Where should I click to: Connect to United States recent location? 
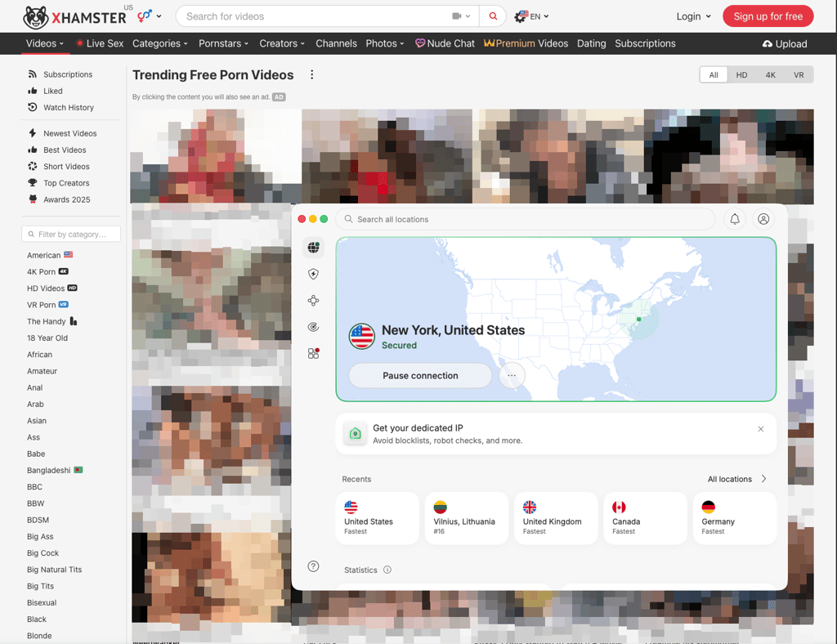(378, 518)
